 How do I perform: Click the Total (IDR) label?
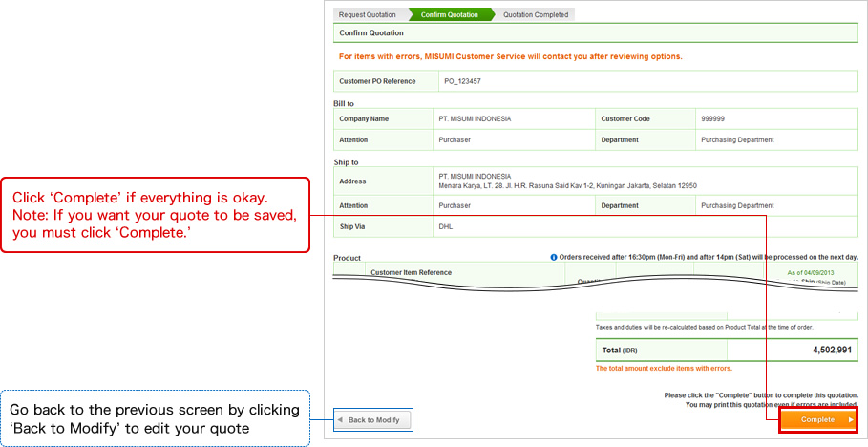[620, 351]
